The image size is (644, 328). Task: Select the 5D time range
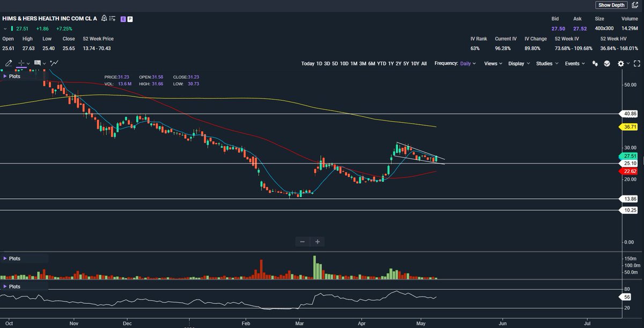(x=334, y=63)
